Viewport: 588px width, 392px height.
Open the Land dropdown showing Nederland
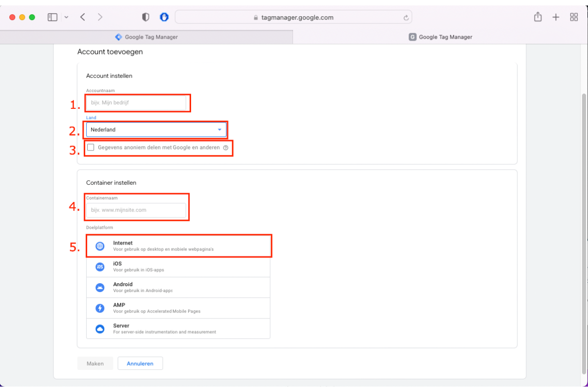coord(156,130)
